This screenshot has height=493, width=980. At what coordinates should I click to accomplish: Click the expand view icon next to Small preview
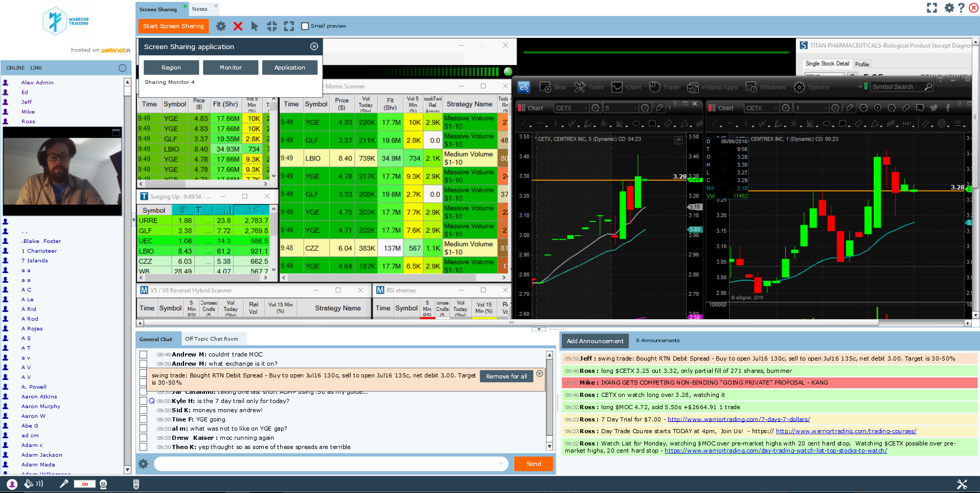pos(289,26)
